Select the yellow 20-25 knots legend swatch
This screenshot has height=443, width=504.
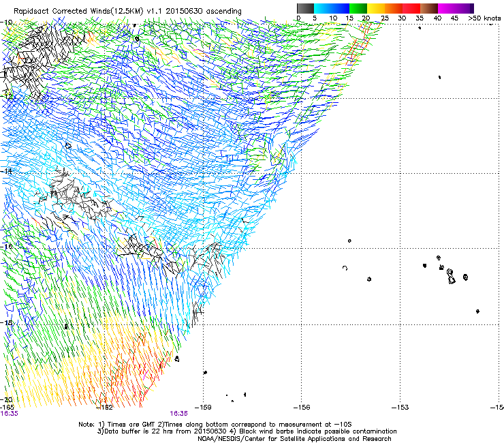pos(376,8)
